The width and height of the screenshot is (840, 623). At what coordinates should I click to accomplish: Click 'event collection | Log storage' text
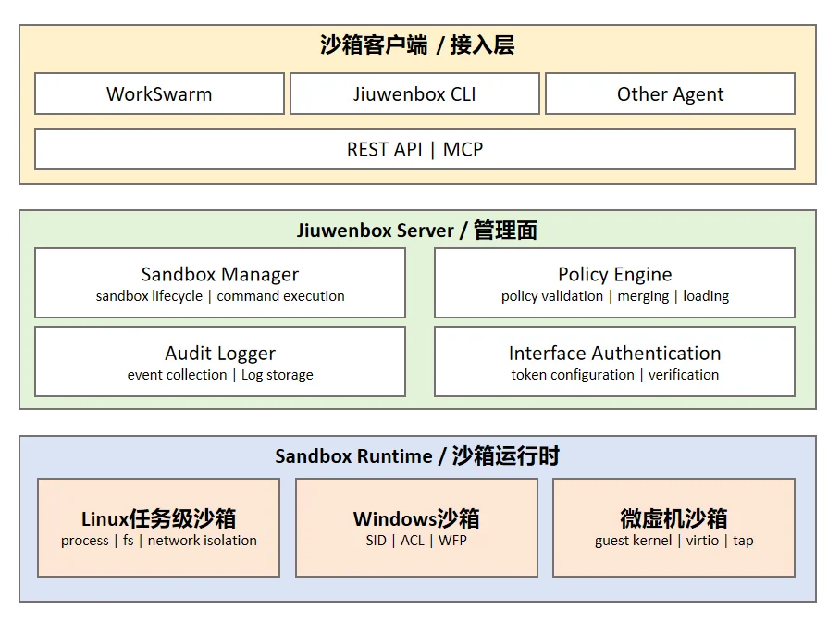pos(220,375)
